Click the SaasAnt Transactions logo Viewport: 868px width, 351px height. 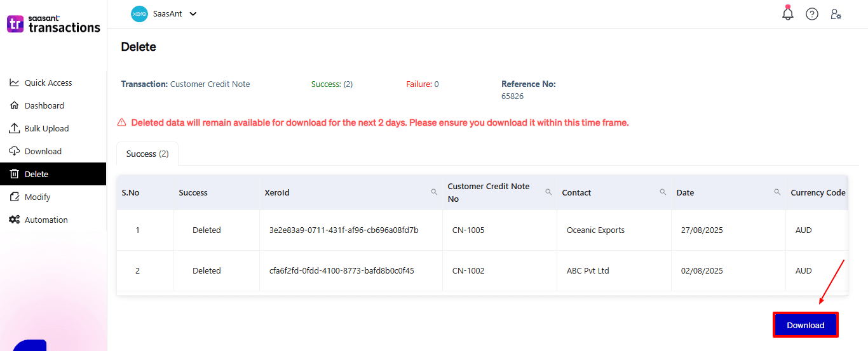53,24
